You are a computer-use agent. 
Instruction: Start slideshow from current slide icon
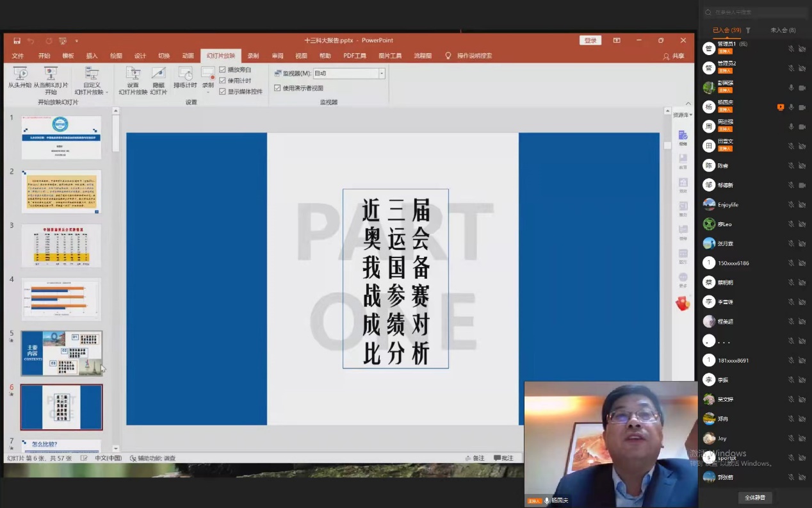point(51,74)
